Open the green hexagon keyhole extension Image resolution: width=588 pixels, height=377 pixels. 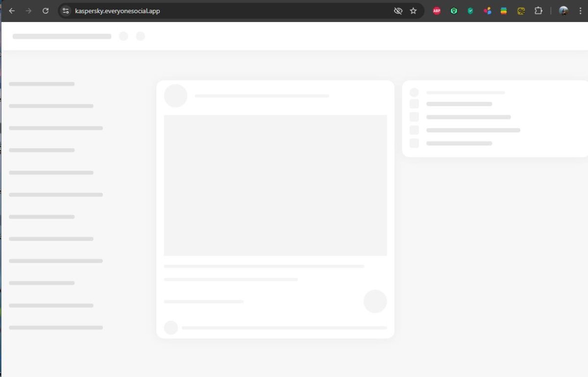click(454, 11)
